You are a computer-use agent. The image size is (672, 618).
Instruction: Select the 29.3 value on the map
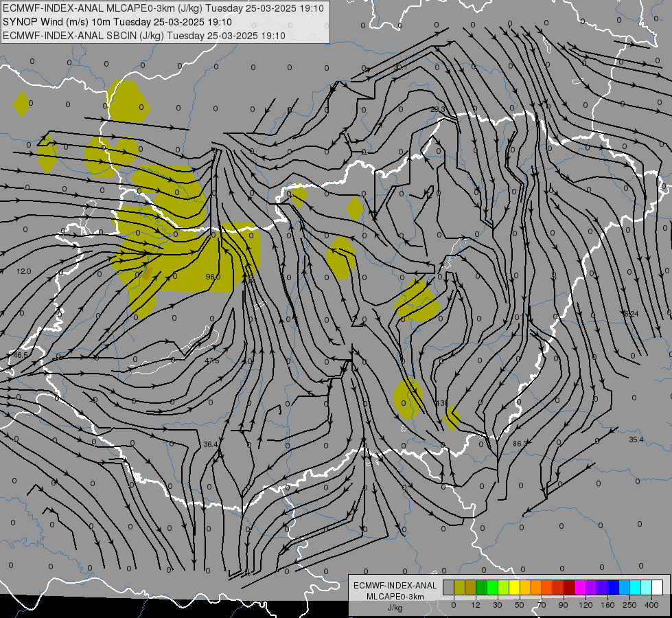[x=438, y=109]
